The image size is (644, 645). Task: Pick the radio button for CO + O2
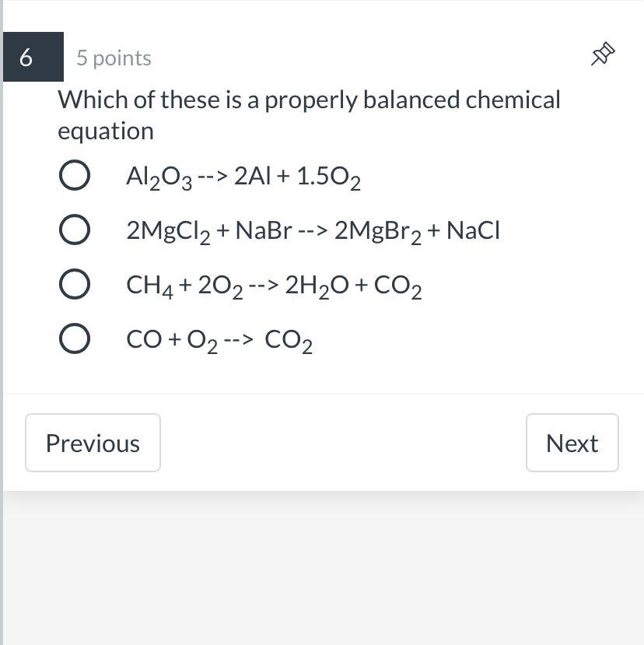74,339
